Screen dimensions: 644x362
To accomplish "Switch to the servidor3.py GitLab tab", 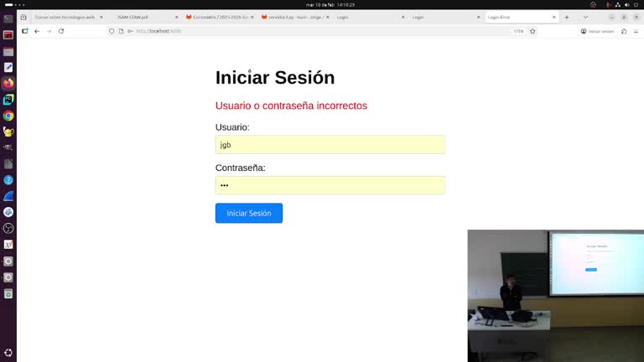I will coord(292,17).
